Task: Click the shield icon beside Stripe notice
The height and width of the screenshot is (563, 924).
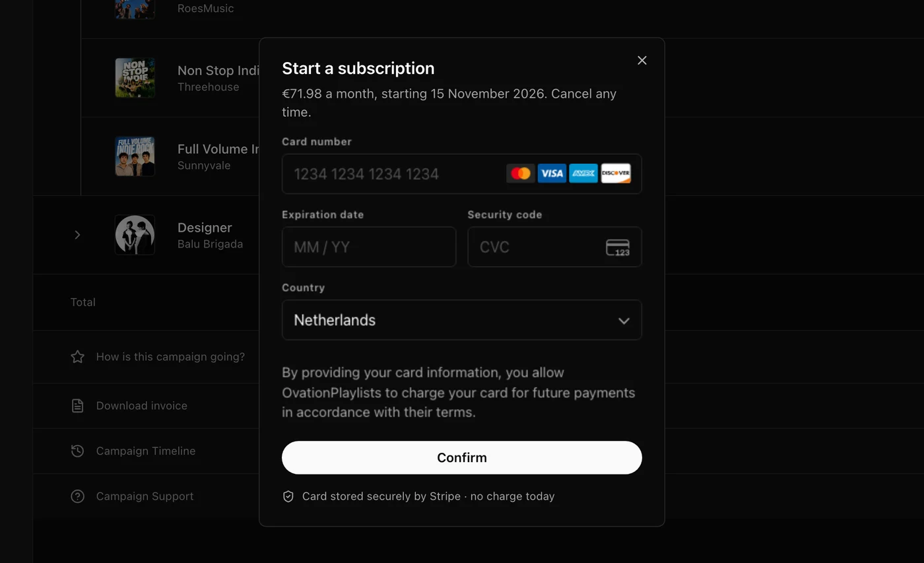Action: (288, 496)
